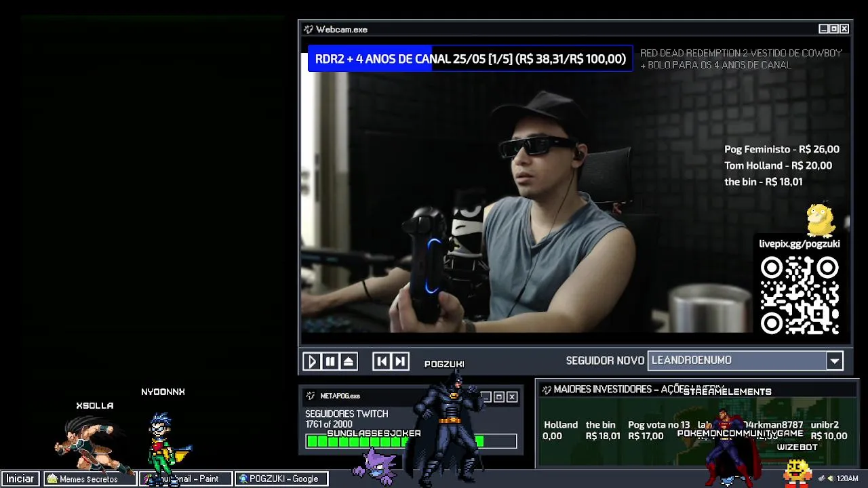Open the POGZUKI – Google taskbar item

[x=281, y=479]
